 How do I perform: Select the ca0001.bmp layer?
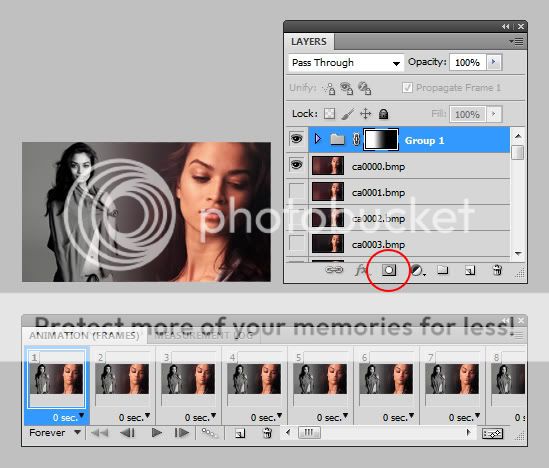[x=409, y=192]
